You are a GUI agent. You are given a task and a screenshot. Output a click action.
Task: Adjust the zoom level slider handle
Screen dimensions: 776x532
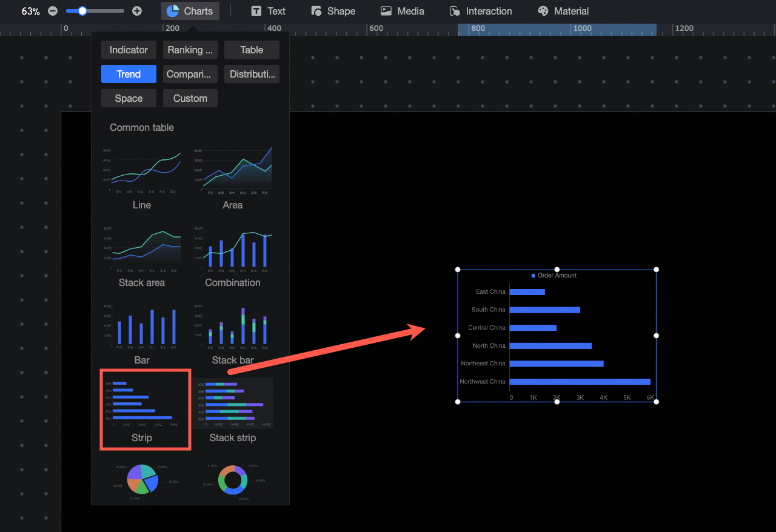coord(82,11)
